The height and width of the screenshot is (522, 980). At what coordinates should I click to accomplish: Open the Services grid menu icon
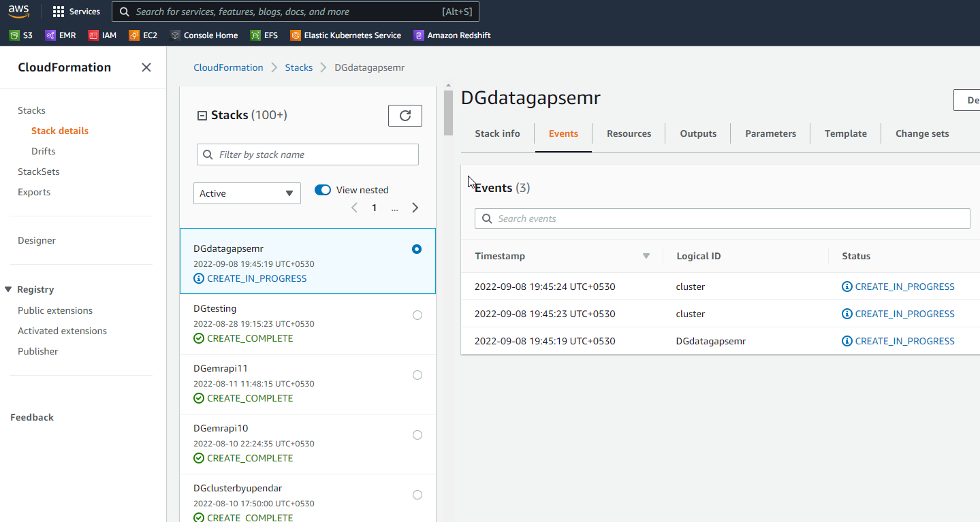(59, 12)
